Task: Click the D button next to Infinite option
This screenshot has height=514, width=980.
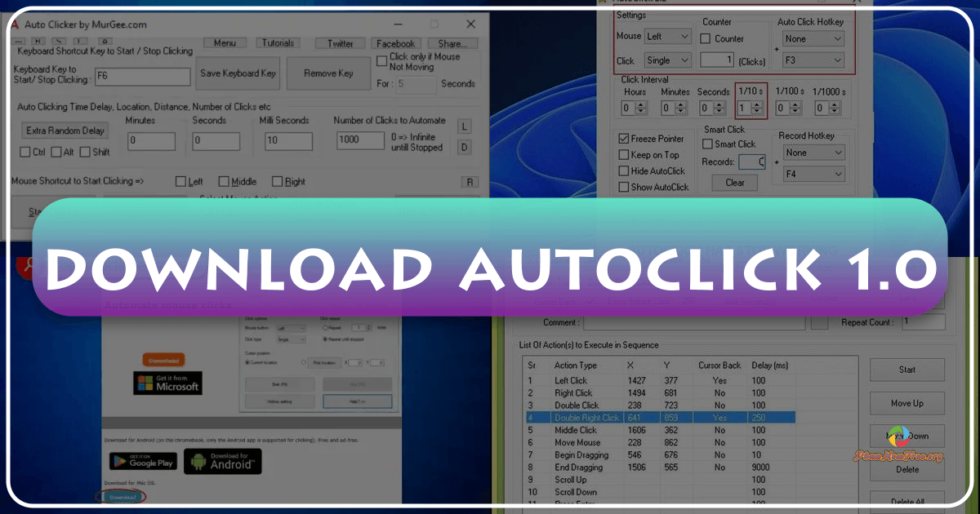Action: 464,147
